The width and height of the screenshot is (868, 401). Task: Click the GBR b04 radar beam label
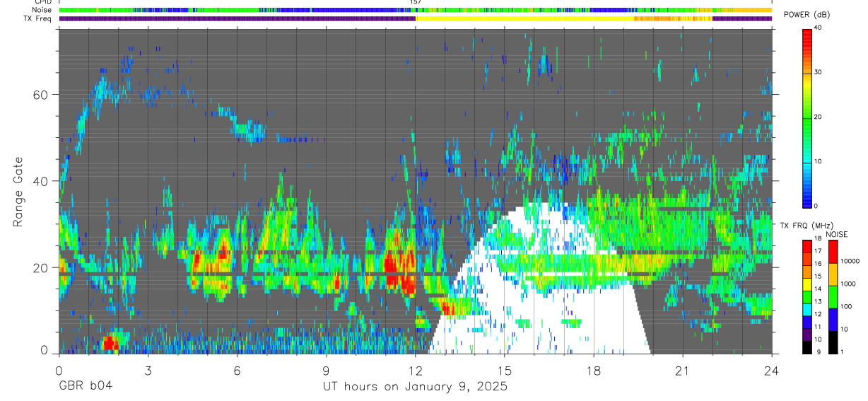(x=86, y=386)
